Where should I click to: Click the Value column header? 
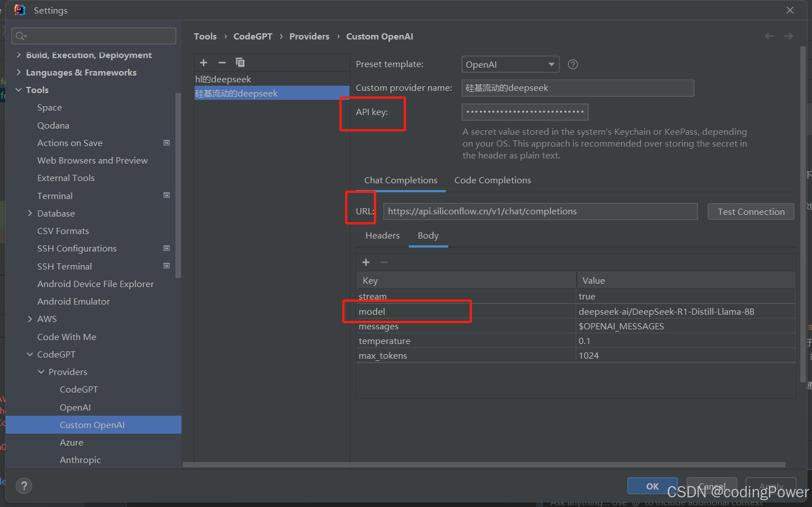[x=686, y=280]
